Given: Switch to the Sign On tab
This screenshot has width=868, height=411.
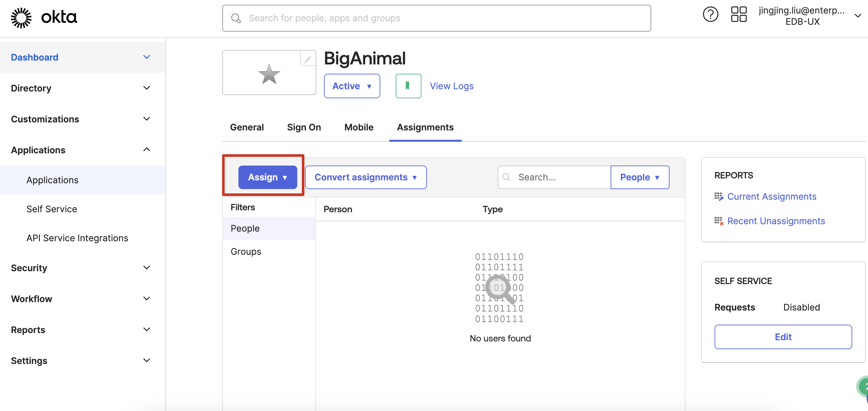Looking at the screenshot, I should tap(304, 127).
